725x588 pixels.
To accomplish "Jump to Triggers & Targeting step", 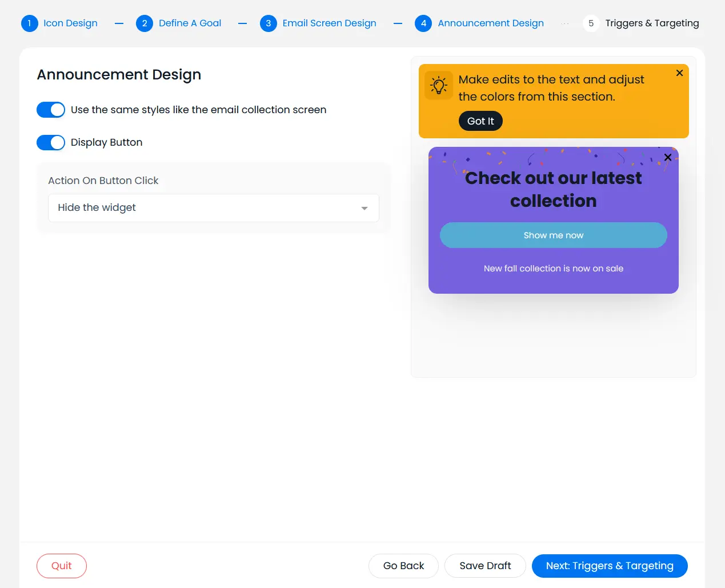I will pos(652,23).
